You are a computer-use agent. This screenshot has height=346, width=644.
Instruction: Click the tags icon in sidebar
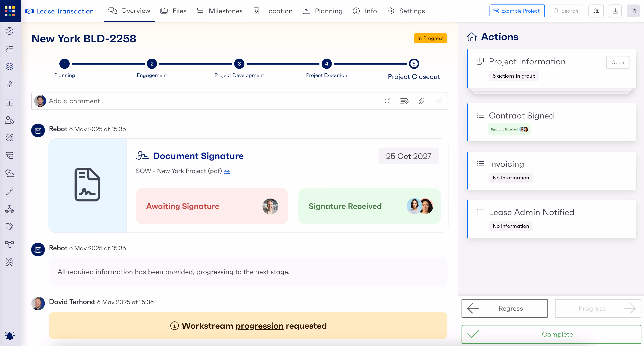9,226
